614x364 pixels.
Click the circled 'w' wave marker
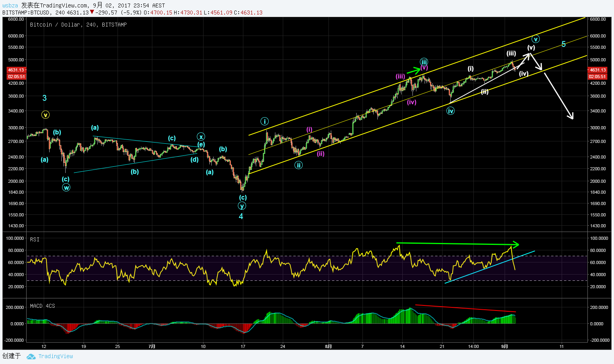click(x=66, y=187)
